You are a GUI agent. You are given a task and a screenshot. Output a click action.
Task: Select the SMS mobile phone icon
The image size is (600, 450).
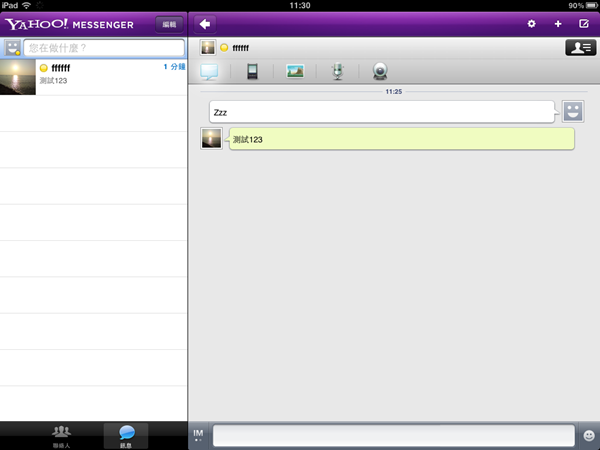[x=252, y=71]
